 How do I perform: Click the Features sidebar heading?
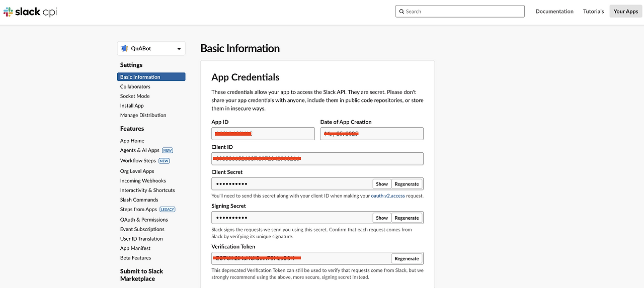[x=132, y=129]
